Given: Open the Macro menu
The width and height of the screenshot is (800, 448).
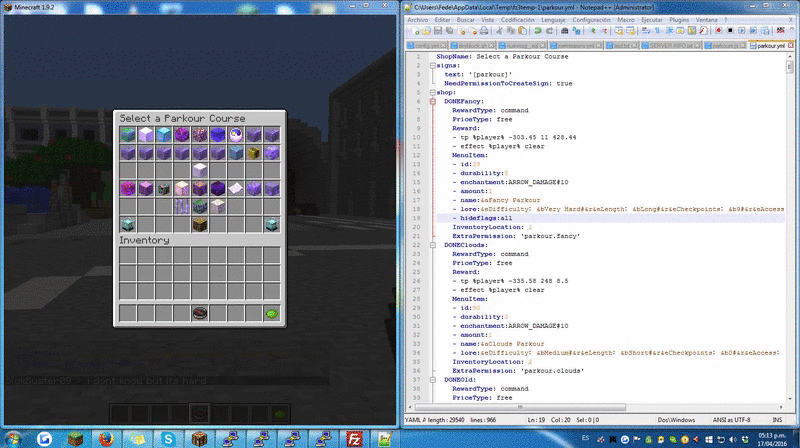Looking at the screenshot, I should pos(626,20).
